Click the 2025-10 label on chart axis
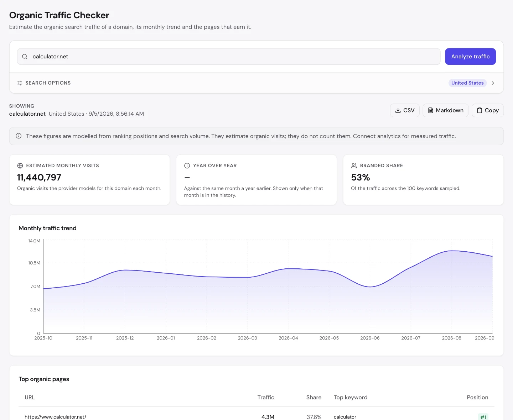513x420 pixels. coord(43,338)
